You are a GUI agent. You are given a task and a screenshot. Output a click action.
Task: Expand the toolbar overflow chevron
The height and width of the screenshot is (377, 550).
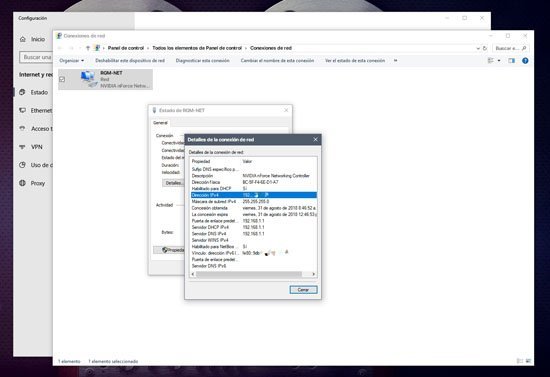click(395, 61)
